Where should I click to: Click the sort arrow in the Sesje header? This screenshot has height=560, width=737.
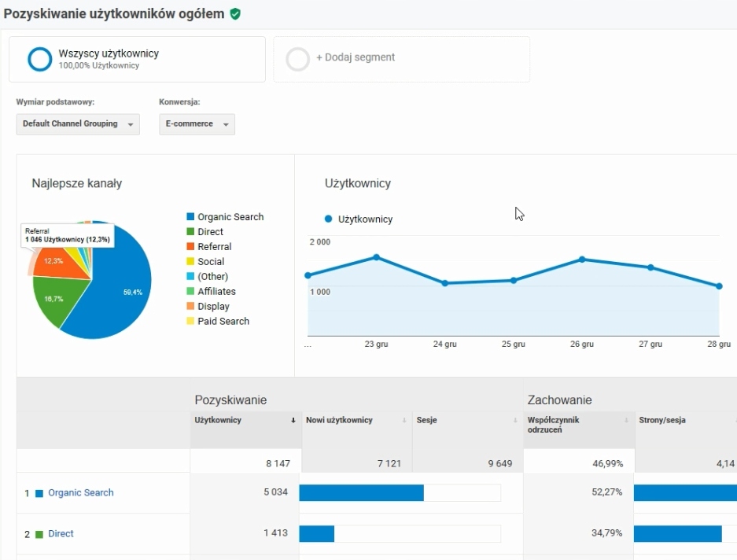[x=515, y=421]
